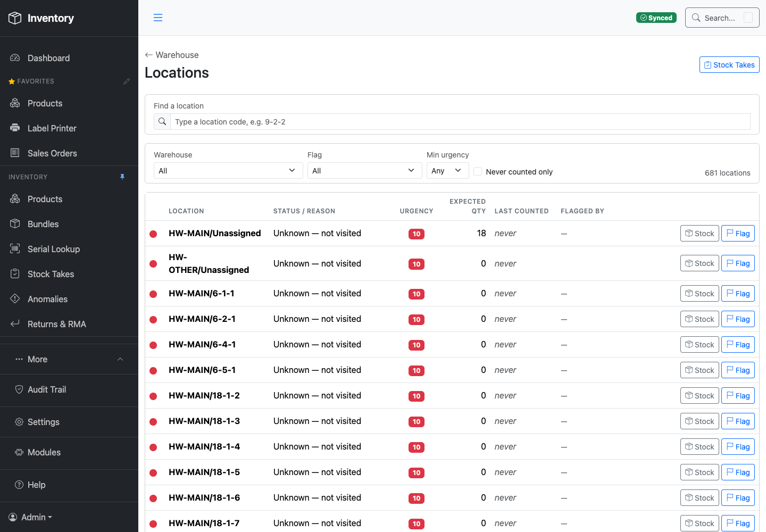Select location HW-MAIN/18-1-2
The height and width of the screenshot is (532, 766).
tap(204, 396)
